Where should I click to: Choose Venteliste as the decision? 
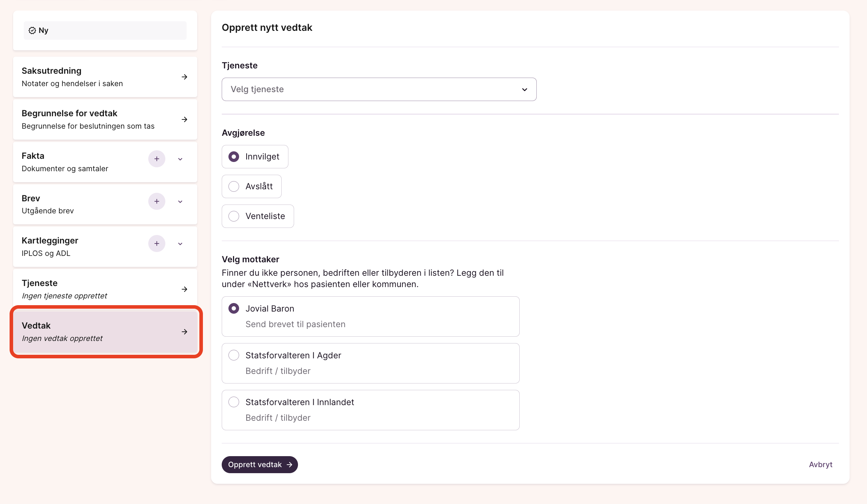[234, 216]
